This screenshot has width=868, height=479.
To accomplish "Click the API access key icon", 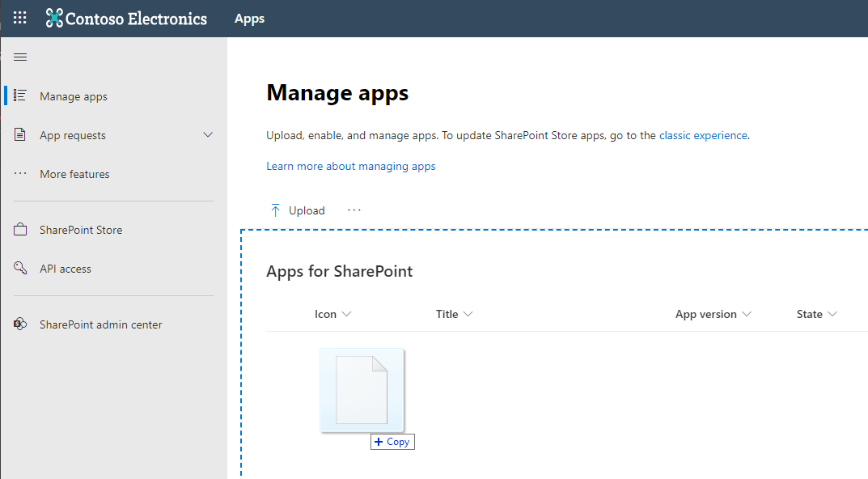I will [x=20, y=268].
